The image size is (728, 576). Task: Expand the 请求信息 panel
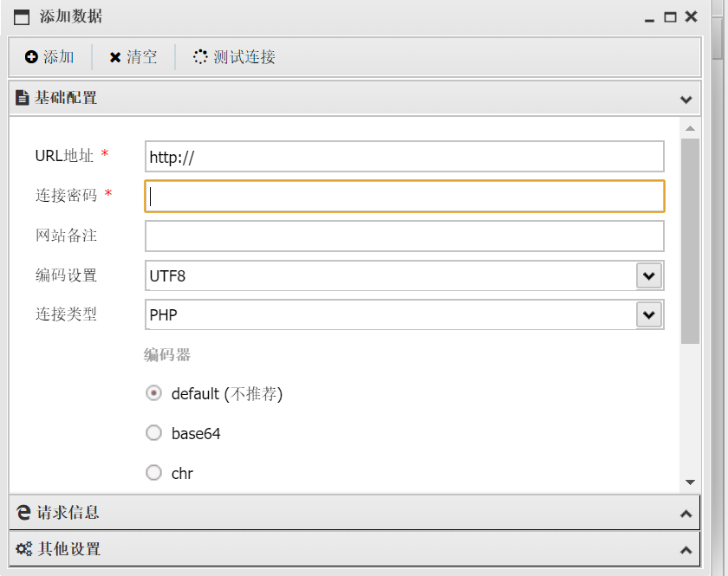click(686, 514)
